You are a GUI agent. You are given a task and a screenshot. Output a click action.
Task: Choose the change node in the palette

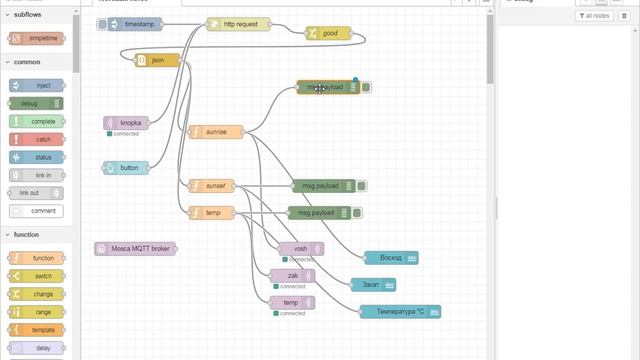tap(36, 294)
